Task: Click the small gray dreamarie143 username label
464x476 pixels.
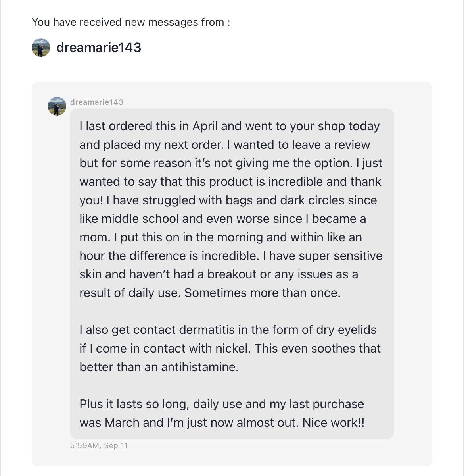Action: click(x=97, y=102)
